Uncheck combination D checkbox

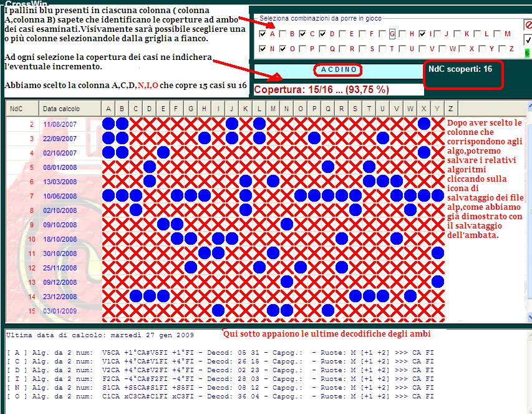tap(322, 34)
